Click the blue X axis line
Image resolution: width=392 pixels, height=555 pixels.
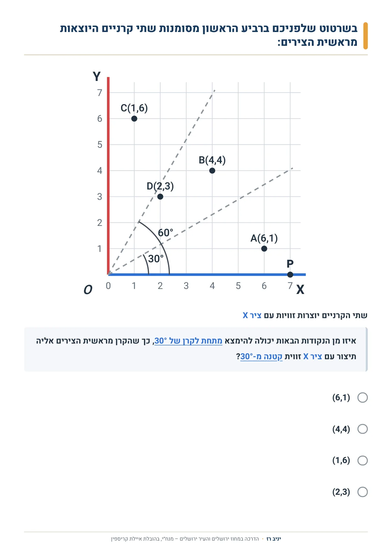207,275
